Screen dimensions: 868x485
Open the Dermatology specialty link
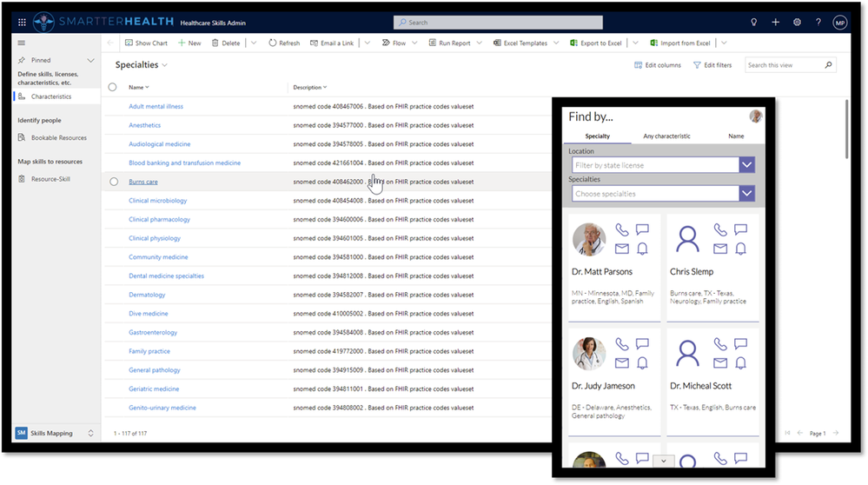147,295
